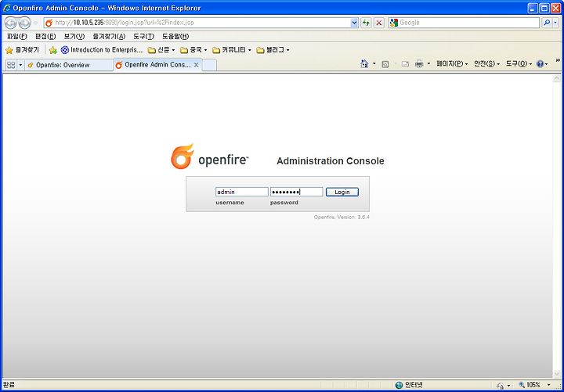Maximize the Internet Explorer window
This screenshot has width=564, height=392.
coord(544,8)
